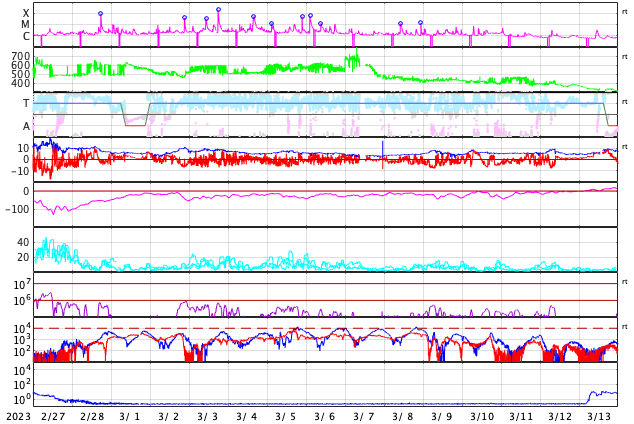Click the 3/ 3 date label
The height and width of the screenshot is (424, 634).
[208, 417]
